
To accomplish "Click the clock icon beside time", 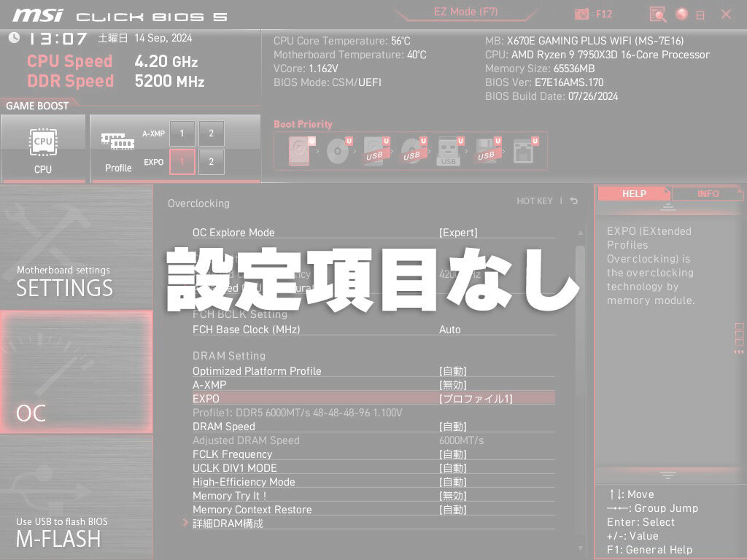I will tap(14, 38).
